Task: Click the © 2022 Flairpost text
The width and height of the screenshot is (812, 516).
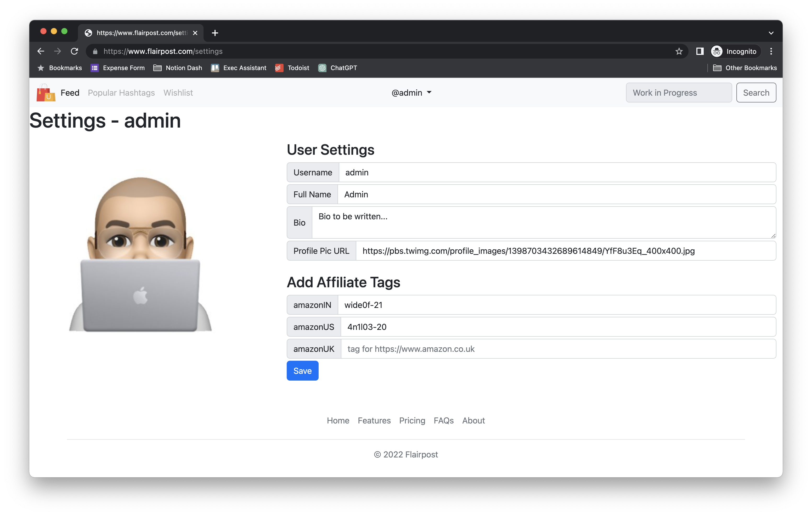Action: coord(406,455)
